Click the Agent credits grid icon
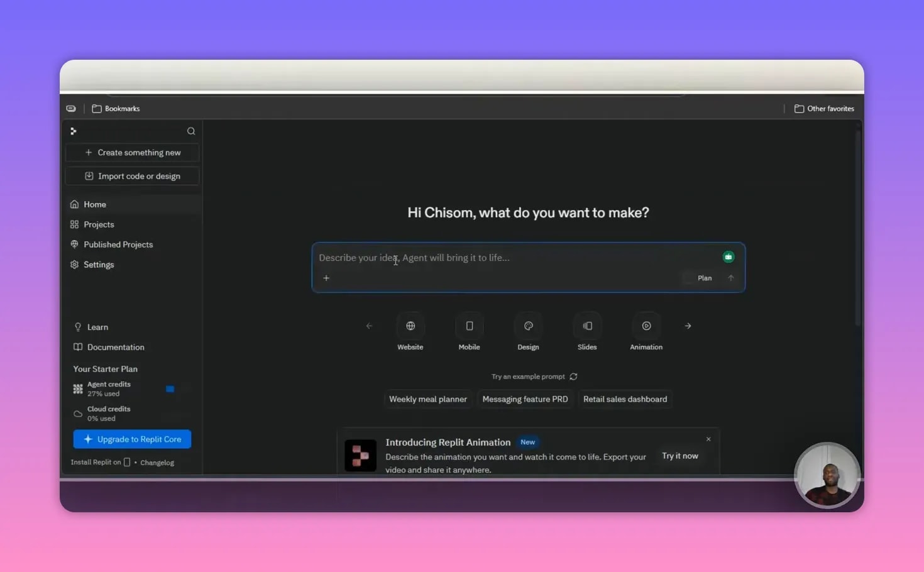Image resolution: width=924 pixels, height=572 pixels. click(78, 389)
